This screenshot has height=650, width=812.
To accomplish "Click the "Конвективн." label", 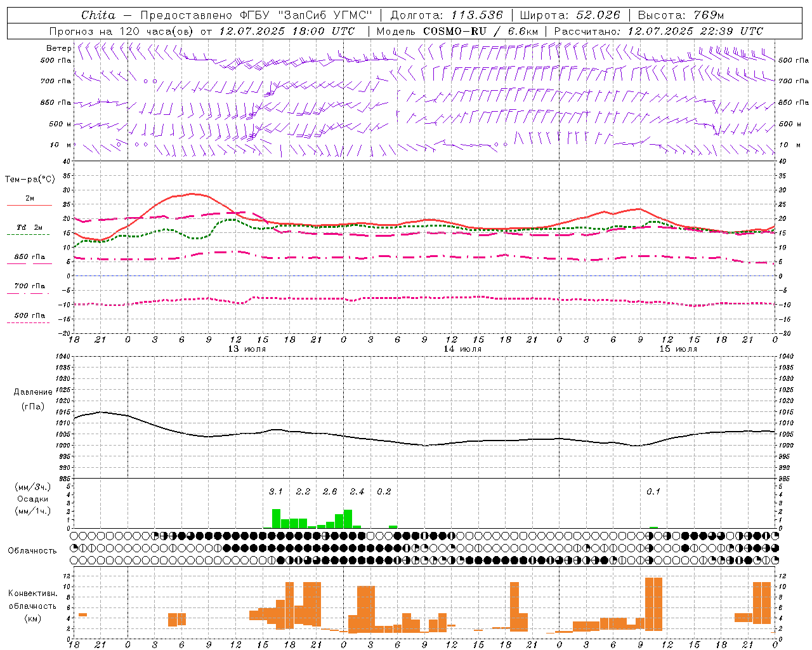I will (32, 594).
